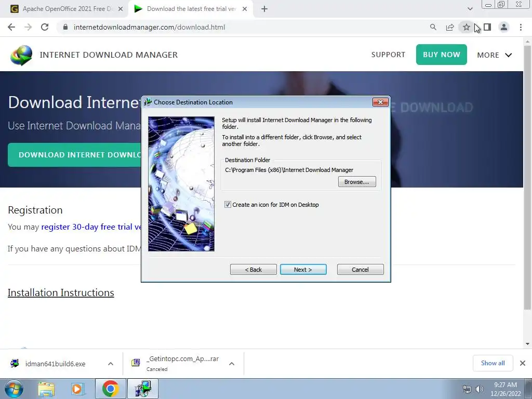532x399 pixels.
Task: Open Windows Explorer from taskbar
Action: point(46,389)
